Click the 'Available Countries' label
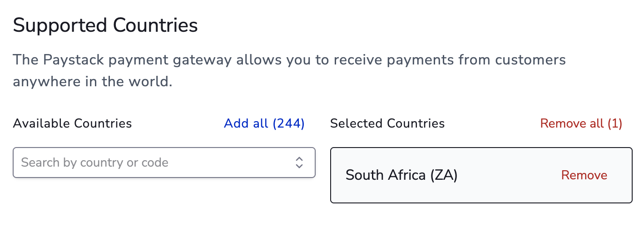 tap(72, 123)
